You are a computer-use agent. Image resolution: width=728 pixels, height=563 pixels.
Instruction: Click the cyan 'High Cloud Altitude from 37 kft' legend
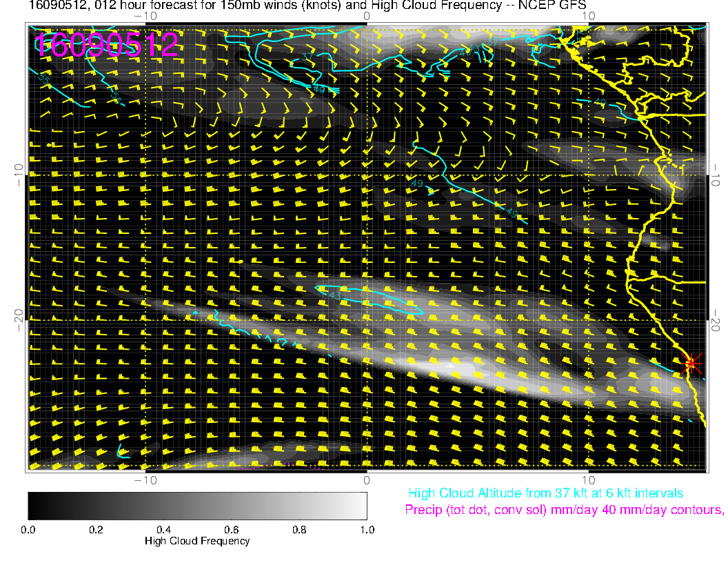[545, 493]
